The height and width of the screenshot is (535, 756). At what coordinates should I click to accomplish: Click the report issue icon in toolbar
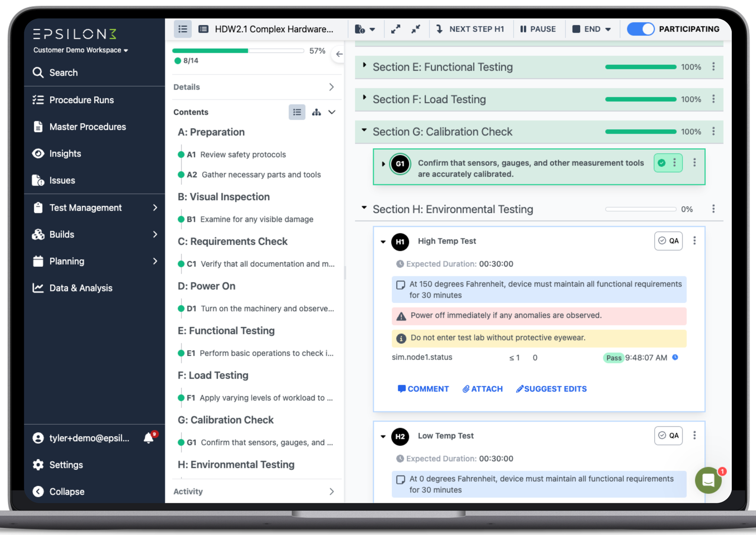pyautogui.click(x=360, y=29)
